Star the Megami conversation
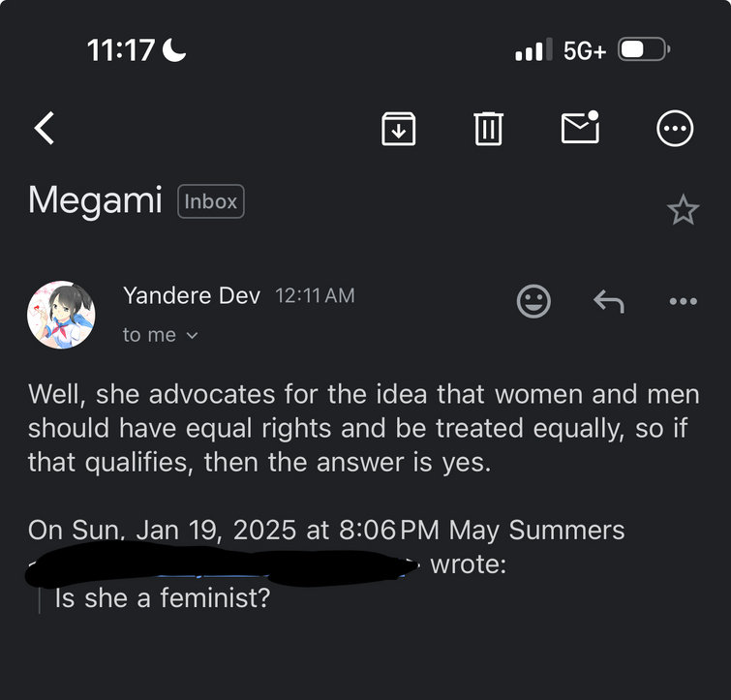731x700 pixels. click(x=683, y=210)
